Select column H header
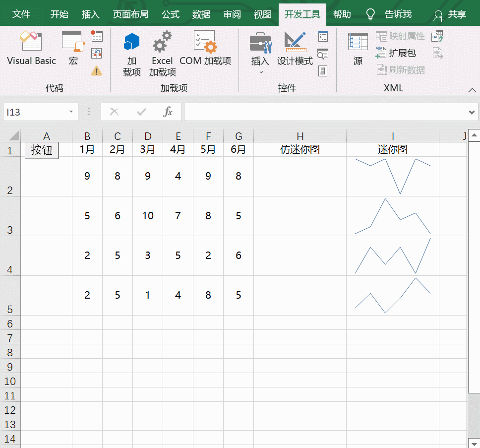Screen dimensions: 480x448 pos(300,135)
